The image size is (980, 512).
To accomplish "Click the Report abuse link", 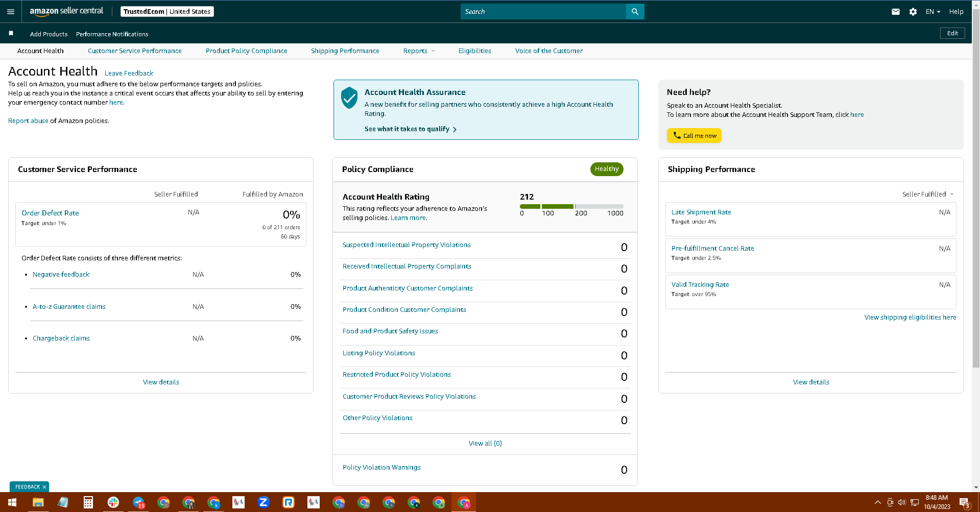I will click(x=28, y=120).
